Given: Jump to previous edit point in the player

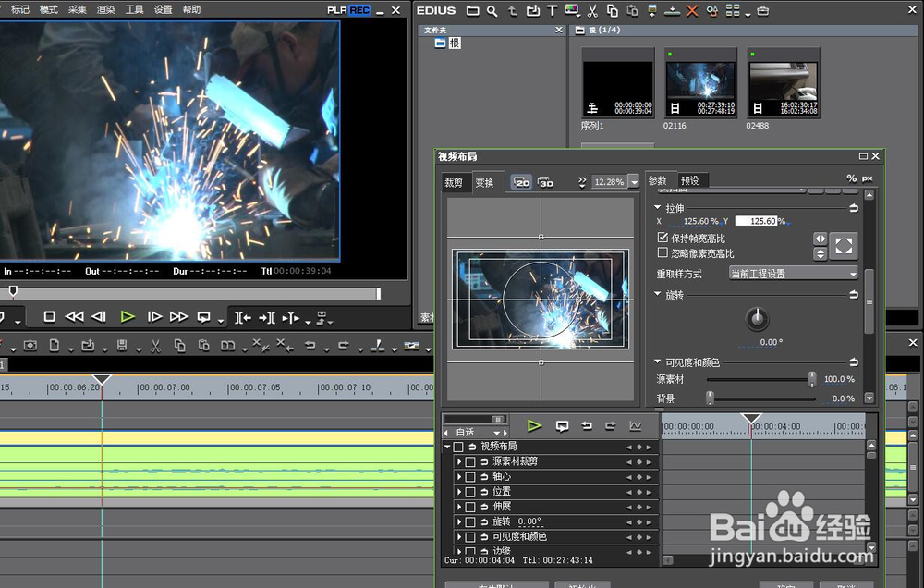Looking at the screenshot, I should tap(242, 318).
